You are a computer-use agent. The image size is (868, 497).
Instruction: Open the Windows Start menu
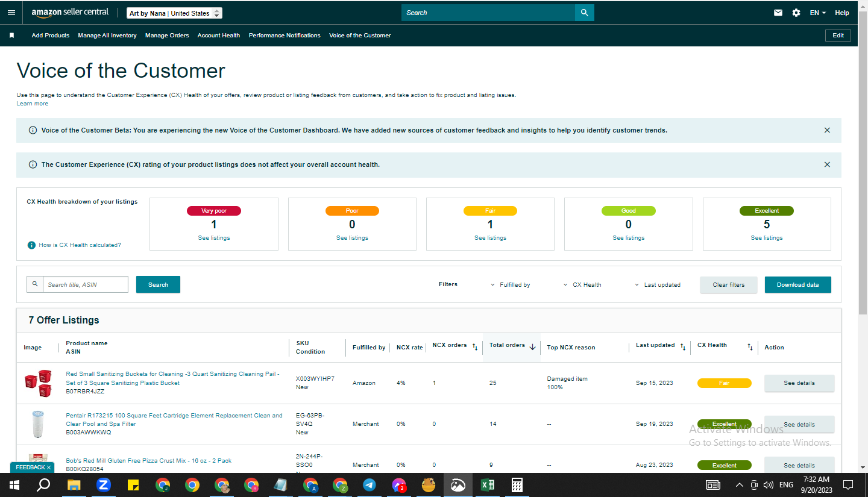[14, 485]
